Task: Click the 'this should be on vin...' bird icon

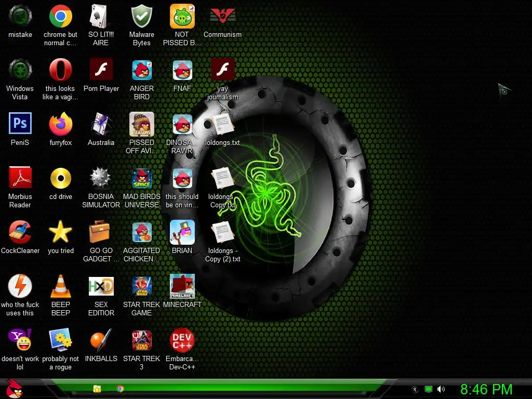Action: pyautogui.click(x=182, y=178)
